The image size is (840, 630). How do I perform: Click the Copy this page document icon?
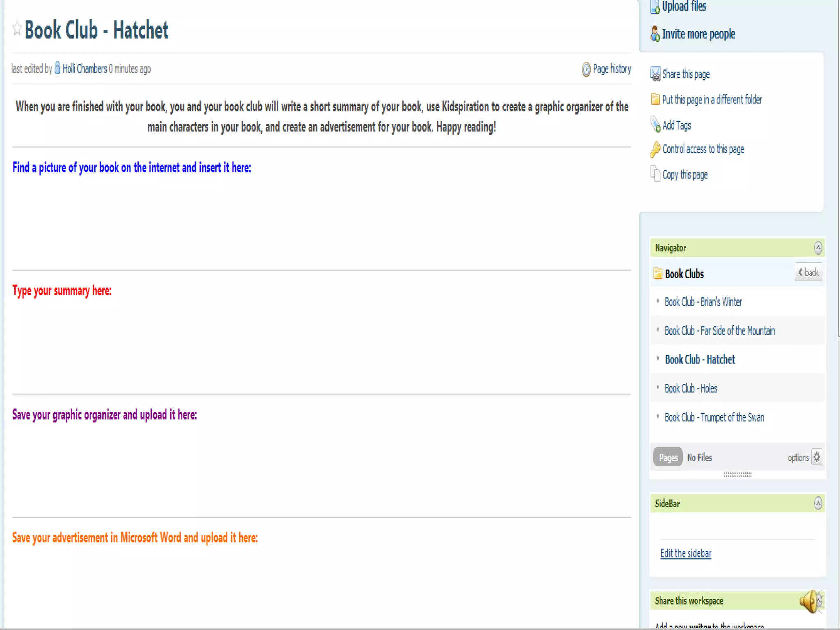(x=655, y=174)
